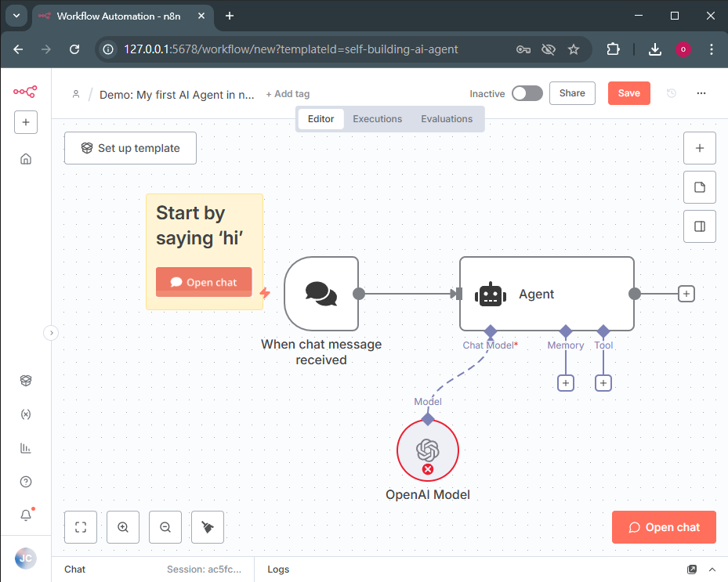Open browser extensions puzzle icon

(x=614, y=49)
